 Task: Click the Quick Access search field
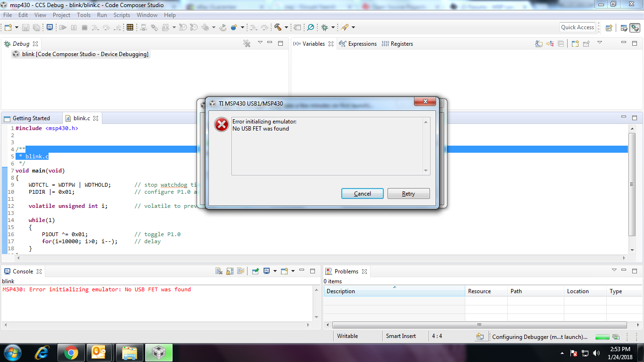578,27
